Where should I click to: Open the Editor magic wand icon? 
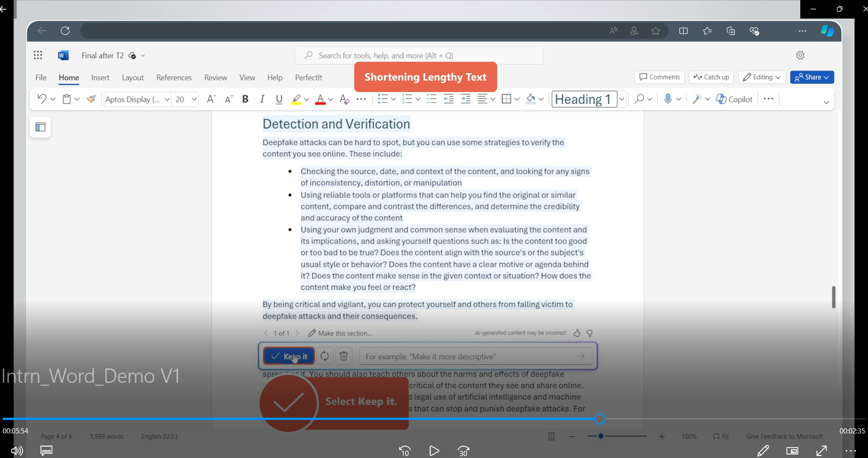(696, 99)
